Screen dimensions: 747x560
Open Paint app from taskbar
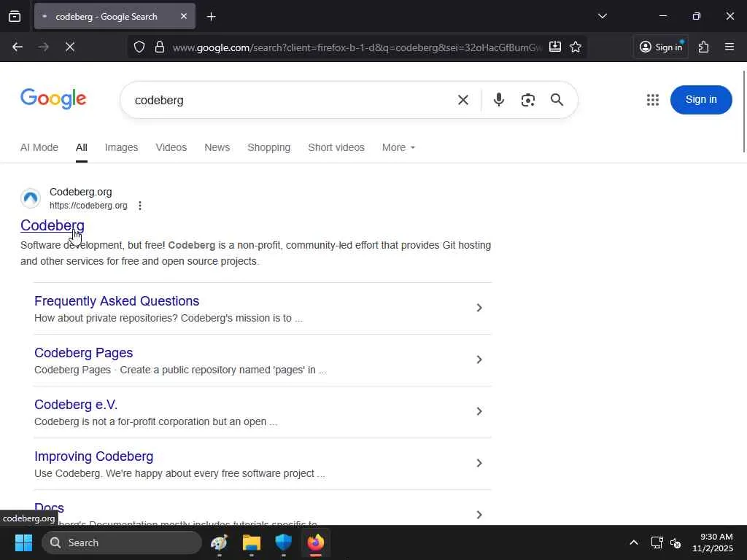pos(219,542)
